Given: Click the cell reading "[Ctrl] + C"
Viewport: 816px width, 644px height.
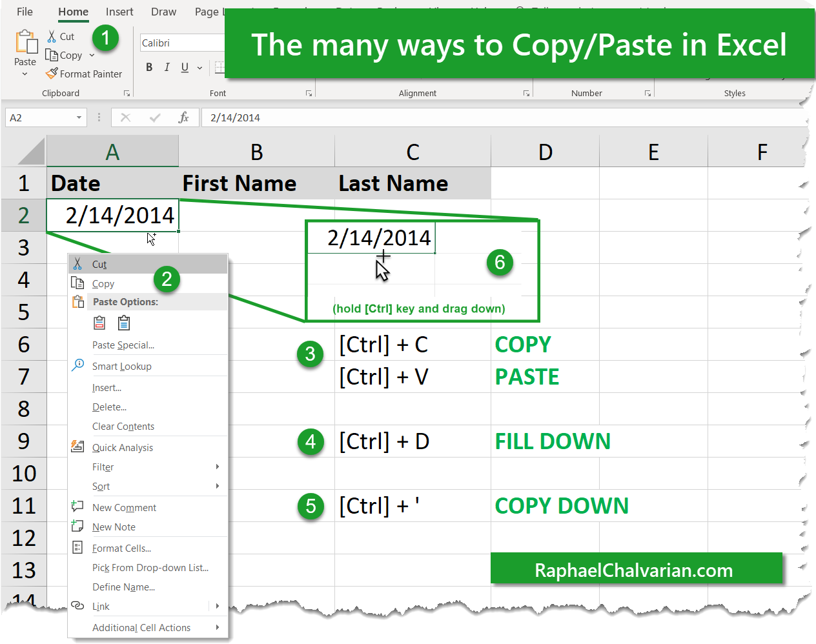Looking at the screenshot, I should pos(413,345).
